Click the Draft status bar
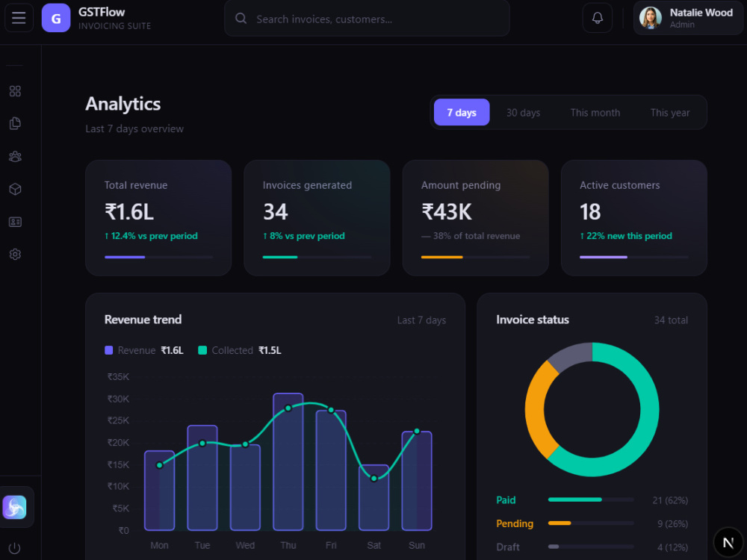 (x=591, y=547)
